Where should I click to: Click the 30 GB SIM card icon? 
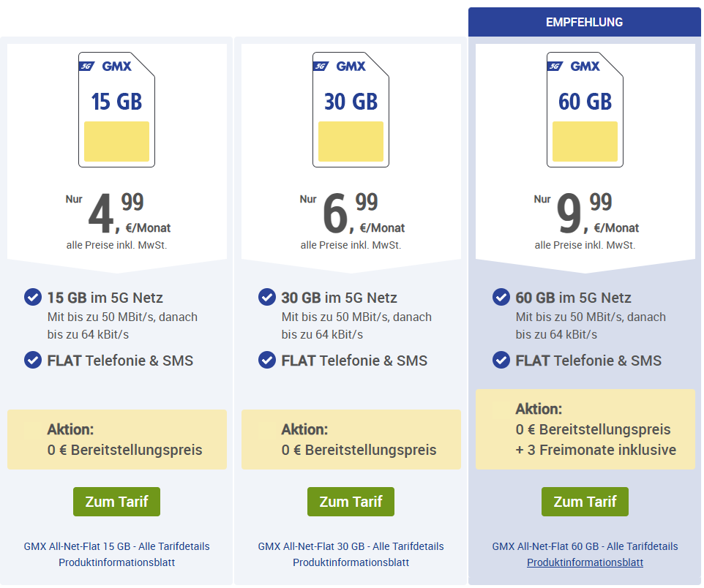(x=351, y=110)
